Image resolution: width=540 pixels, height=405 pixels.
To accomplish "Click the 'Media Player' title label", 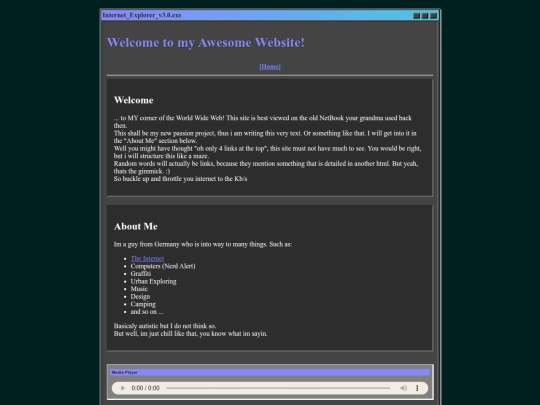I will (x=124, y=372).
